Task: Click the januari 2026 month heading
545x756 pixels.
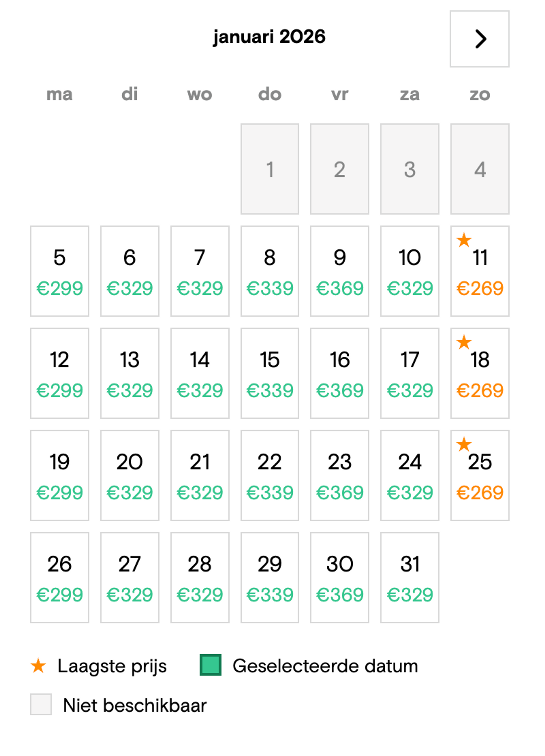Action: [269, 37]
